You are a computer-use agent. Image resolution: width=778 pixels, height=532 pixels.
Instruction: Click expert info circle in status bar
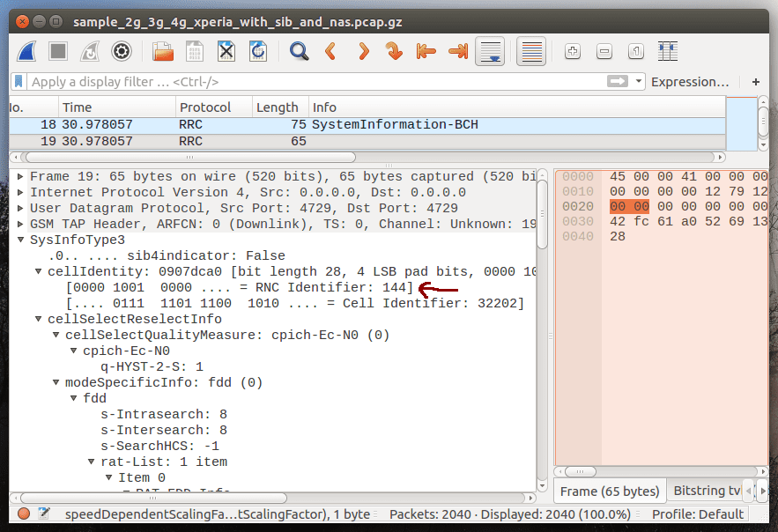tap(24, 514)
